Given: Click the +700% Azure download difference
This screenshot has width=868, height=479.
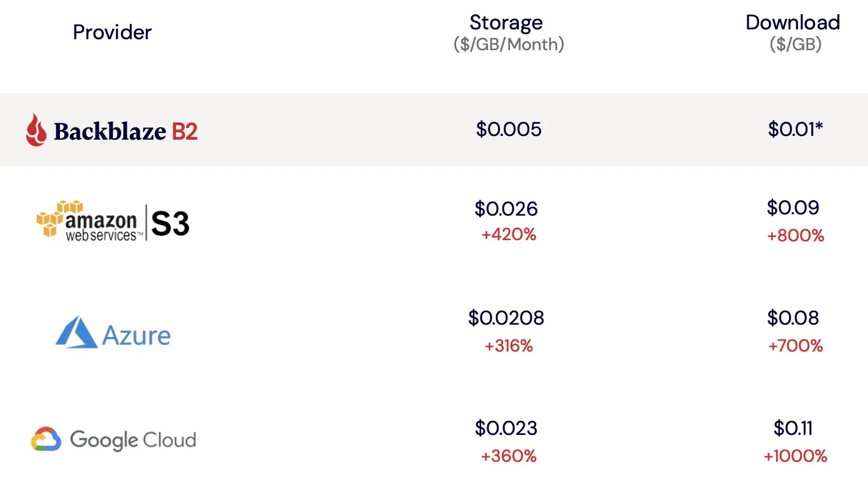Looking at the screenshot, I should click(795, 346).
